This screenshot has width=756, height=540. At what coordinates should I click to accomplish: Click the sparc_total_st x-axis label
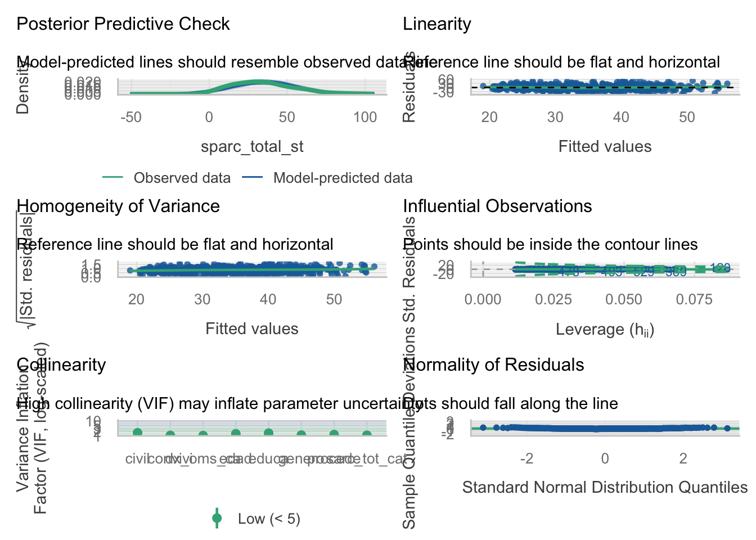coord(252,147)
